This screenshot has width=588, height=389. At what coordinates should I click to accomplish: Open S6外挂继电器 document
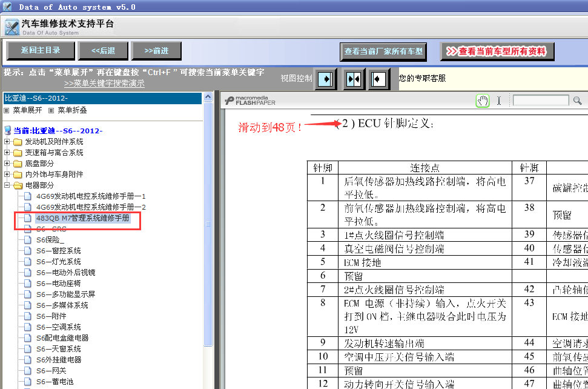coord(59,359)
